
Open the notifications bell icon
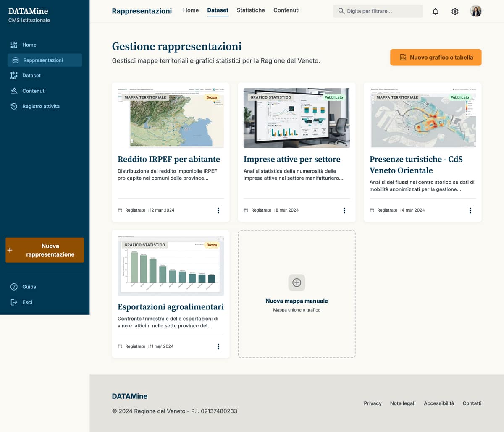[x=436, y=11]
